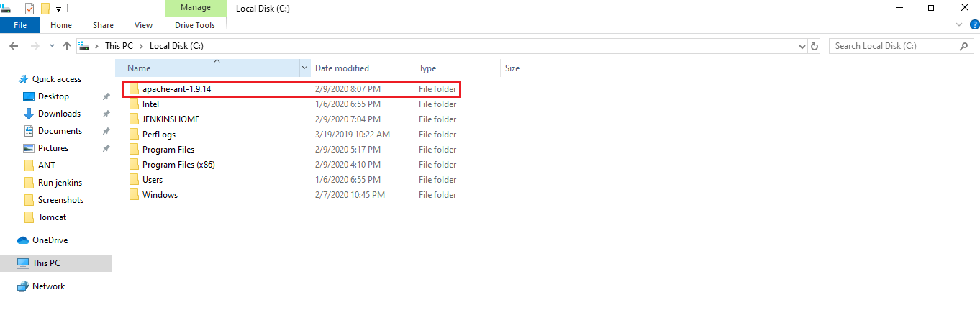Click the PerfLogs folder name
The height and width of the screenshot is (318, 980).
point(159,135)
